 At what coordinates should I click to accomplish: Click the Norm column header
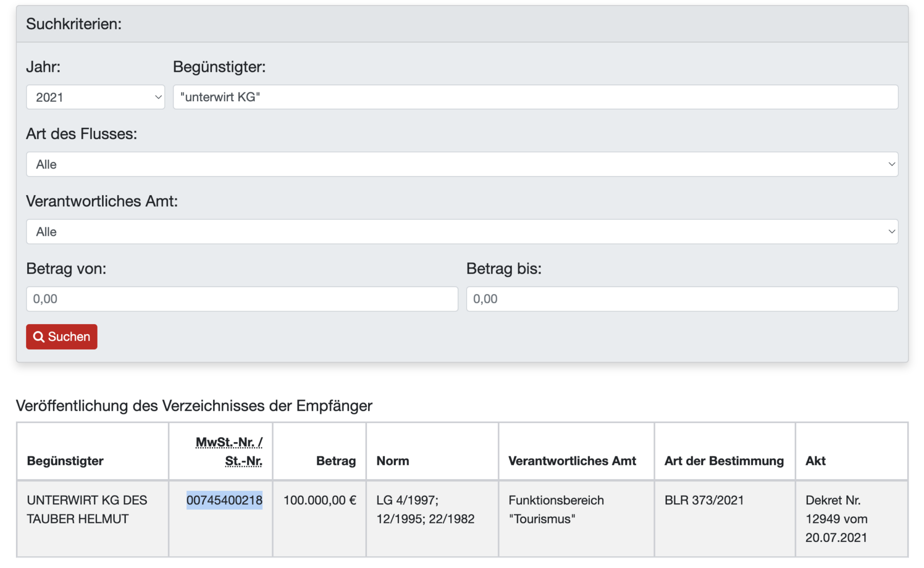coord(393,461)
